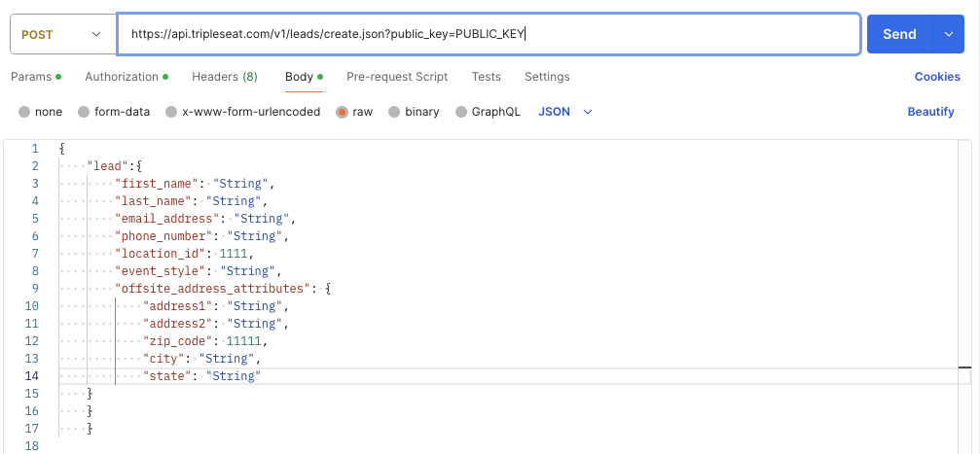Click line number 18 in gutter
This screenshot has width=980, height=454.
32,446
